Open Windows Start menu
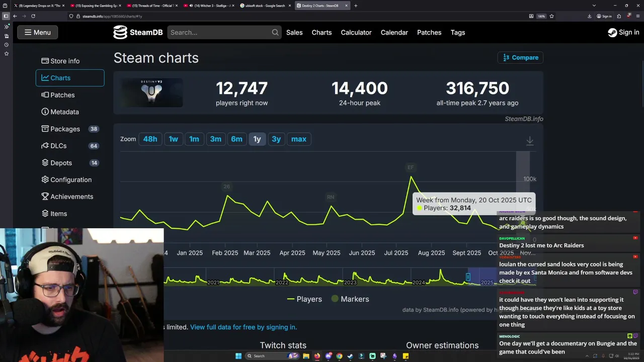The image size is (644, 362). pyautogui.click(x=238, y=356)
